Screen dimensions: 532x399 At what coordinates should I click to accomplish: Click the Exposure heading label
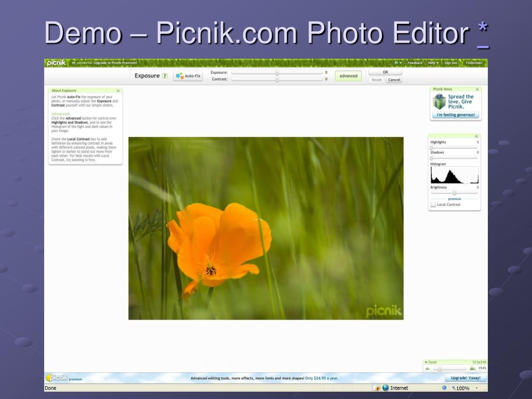click(147, 76)
